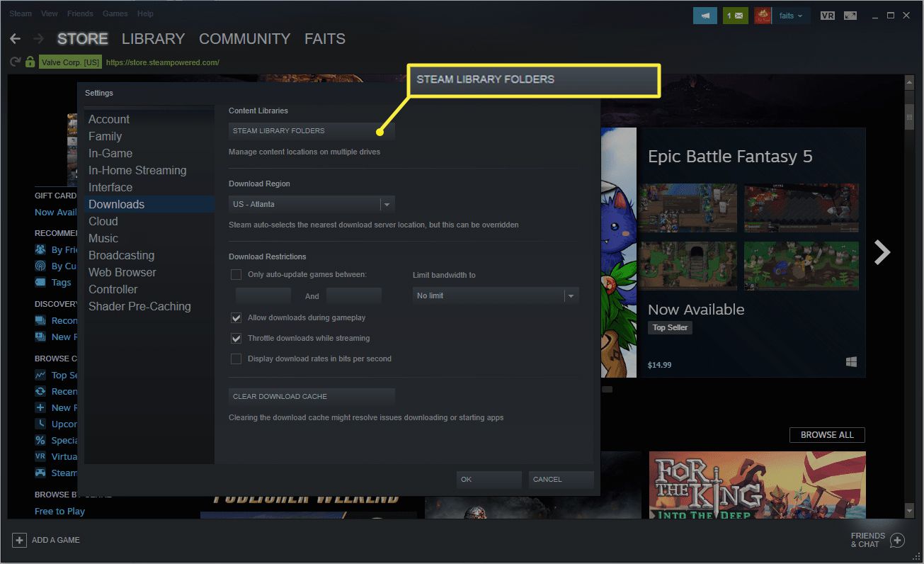The image size is (924, 564).
Task: Open the View menu
Action: (x=50, y=13)
